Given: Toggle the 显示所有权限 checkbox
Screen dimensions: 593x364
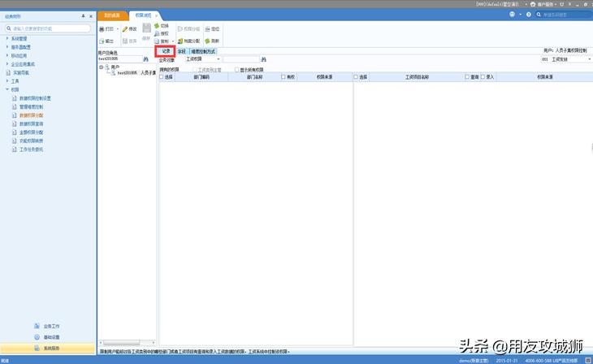Looking at the screenshot, I should tap(237, 70).
